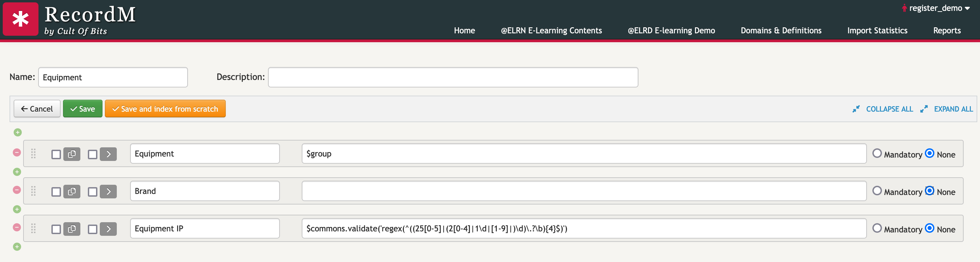Click the Description input field

click(x=453, y=77)
